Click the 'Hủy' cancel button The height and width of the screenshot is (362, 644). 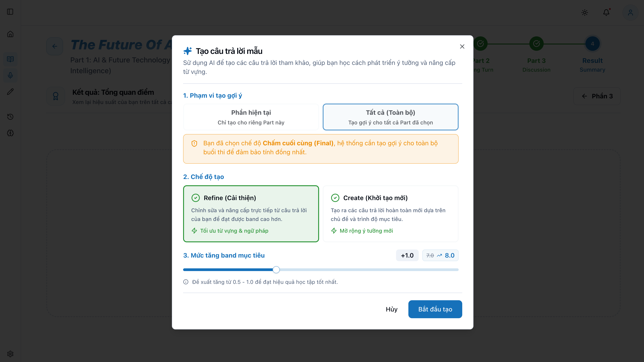click(x=391, y=309)
